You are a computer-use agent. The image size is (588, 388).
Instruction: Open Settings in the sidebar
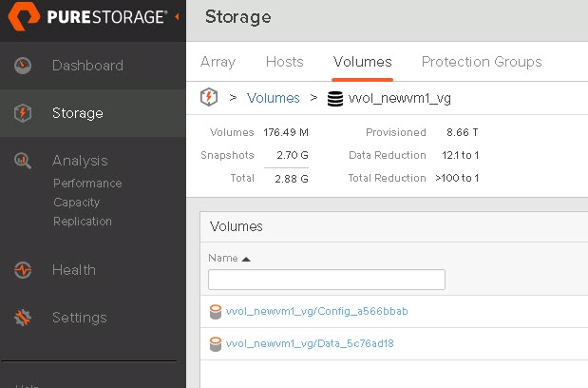[x=80, y=318]
